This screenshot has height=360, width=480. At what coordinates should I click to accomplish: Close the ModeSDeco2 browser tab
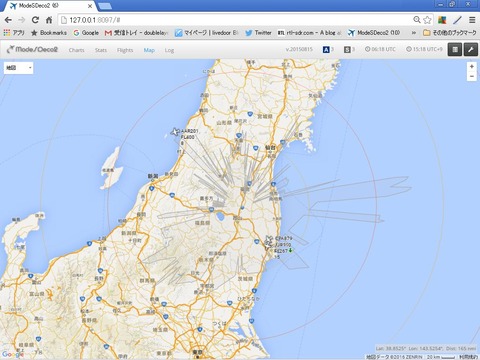pyautogui.click(x=90, y=6)
